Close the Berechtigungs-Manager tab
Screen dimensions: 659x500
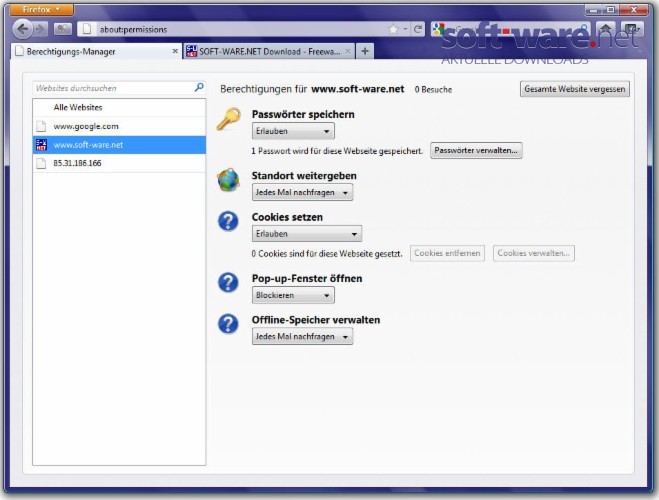point(175,51)
